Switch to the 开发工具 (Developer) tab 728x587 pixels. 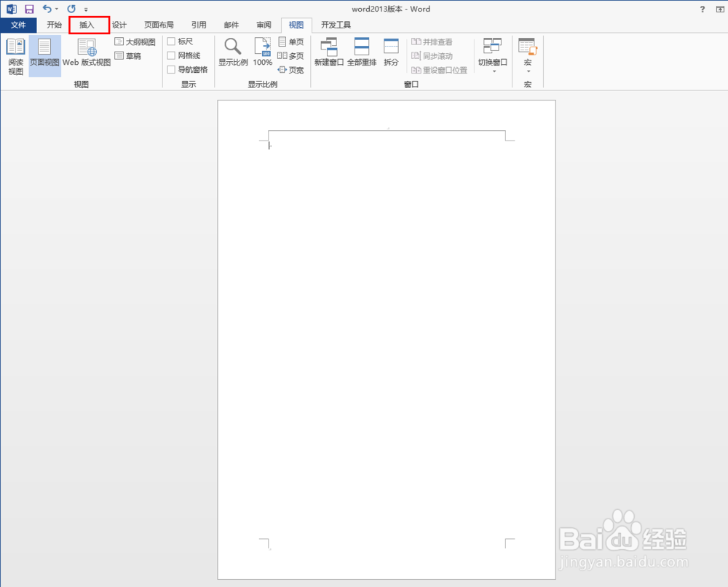[336, 25]
